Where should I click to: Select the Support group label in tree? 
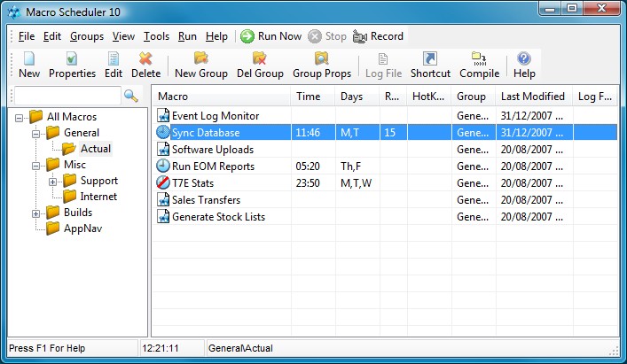click(x=99, y=181)
